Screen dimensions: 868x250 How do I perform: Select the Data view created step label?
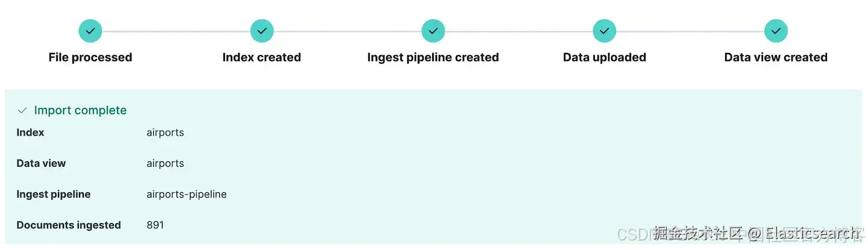pos(776,57)
